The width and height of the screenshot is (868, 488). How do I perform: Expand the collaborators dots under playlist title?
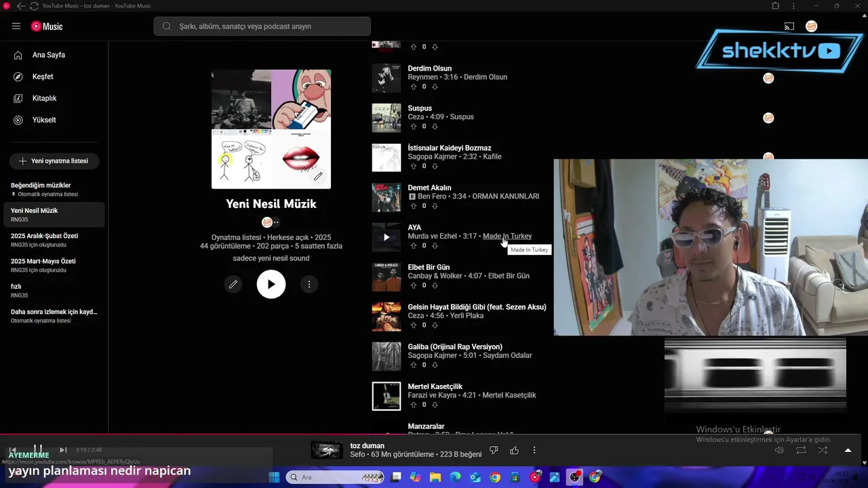pyautogui.click(x=276, y=222)
